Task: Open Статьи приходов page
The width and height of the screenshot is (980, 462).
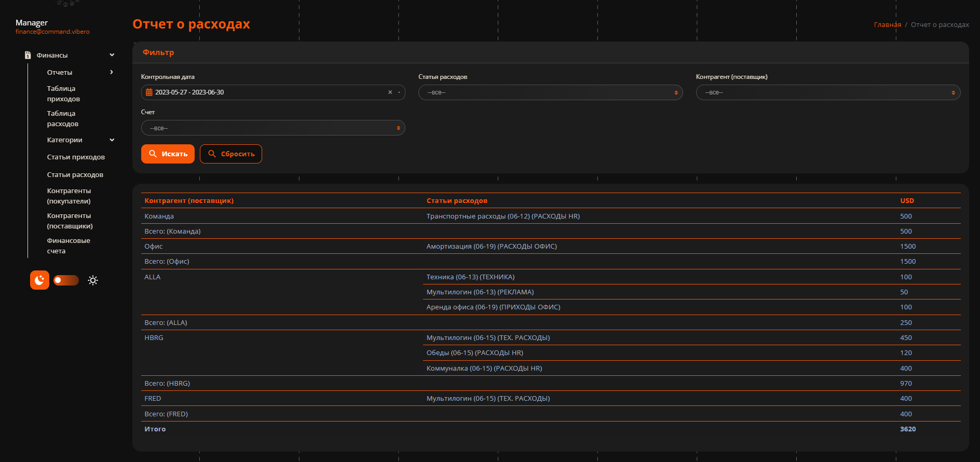Action: 76,157
